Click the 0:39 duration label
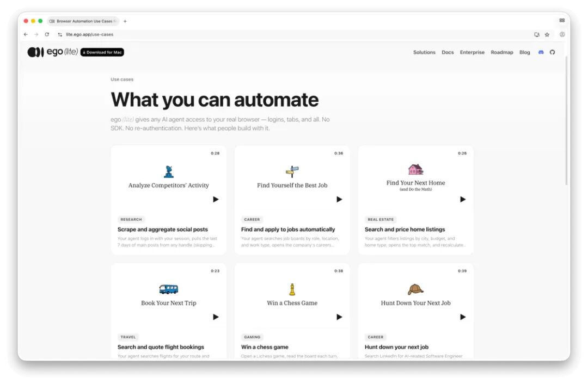This screenshot has height=384, width=588. 462,271
